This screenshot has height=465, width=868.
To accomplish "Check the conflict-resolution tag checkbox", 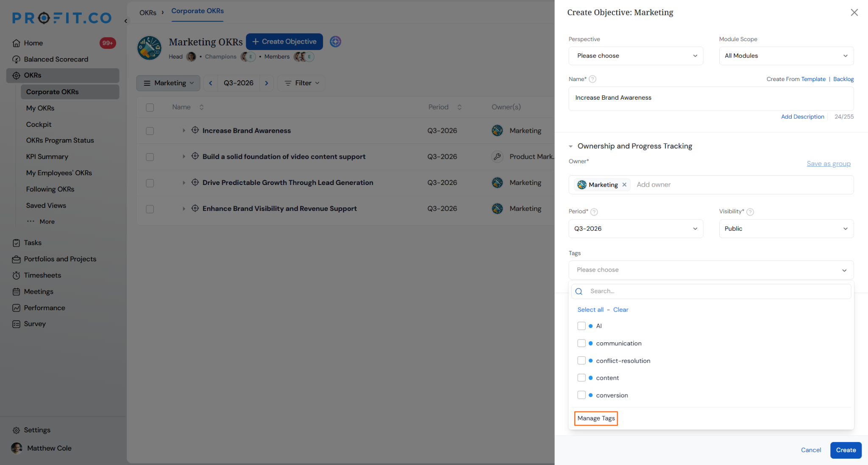I will pyautogui.click(x=581, y=361).
